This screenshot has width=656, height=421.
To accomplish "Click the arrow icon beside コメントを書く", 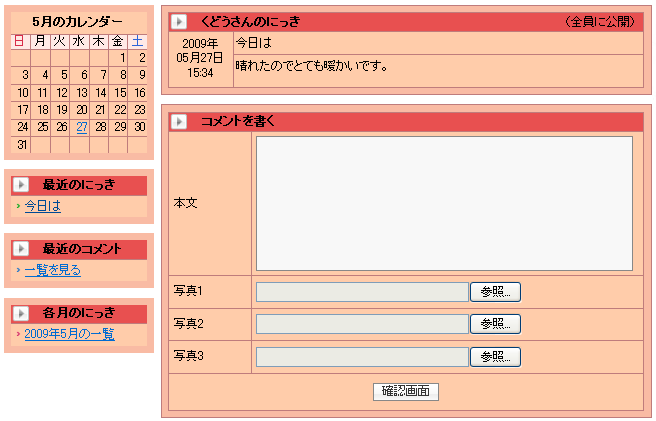I will (179, 121).
